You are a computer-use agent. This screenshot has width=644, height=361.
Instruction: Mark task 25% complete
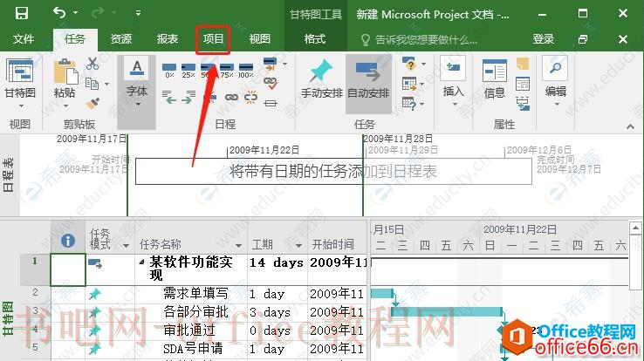[188, 70]
